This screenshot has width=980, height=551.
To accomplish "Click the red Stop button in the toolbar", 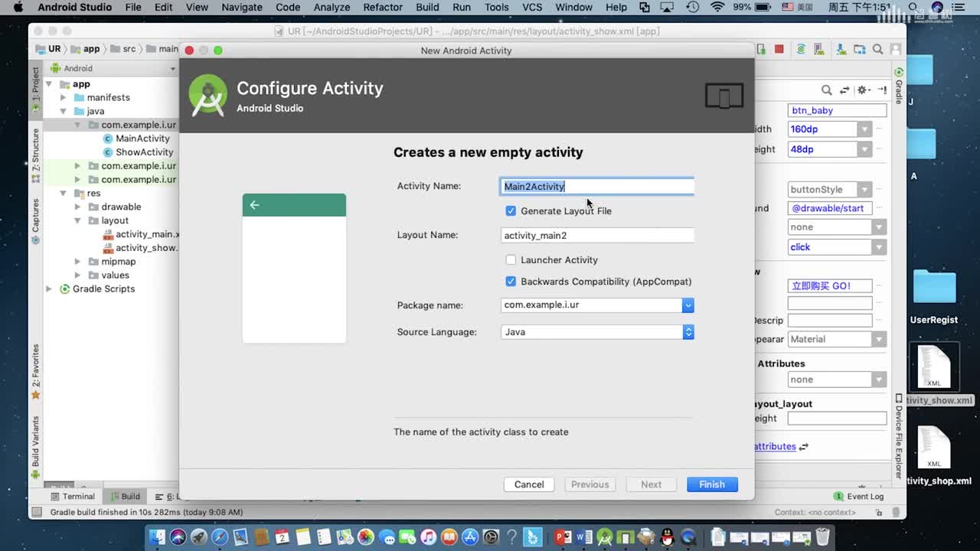I will [x=779, y=49].
